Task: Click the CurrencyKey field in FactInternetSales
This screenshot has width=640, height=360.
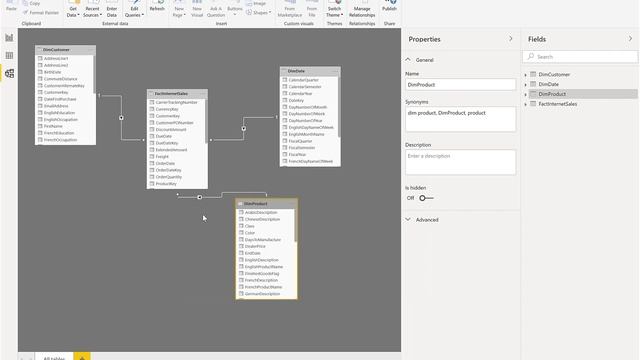Action: click(x=167, y=109)
